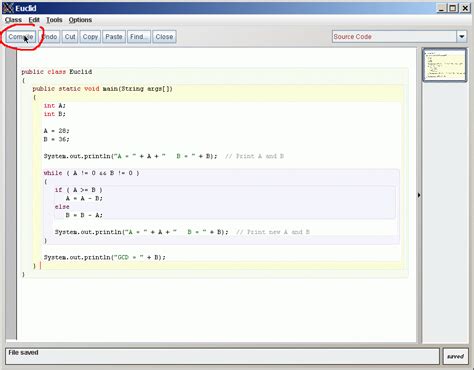Click the 'A = A - B;' statement
This screenshot has height=370, width=474.
point(84,198)
